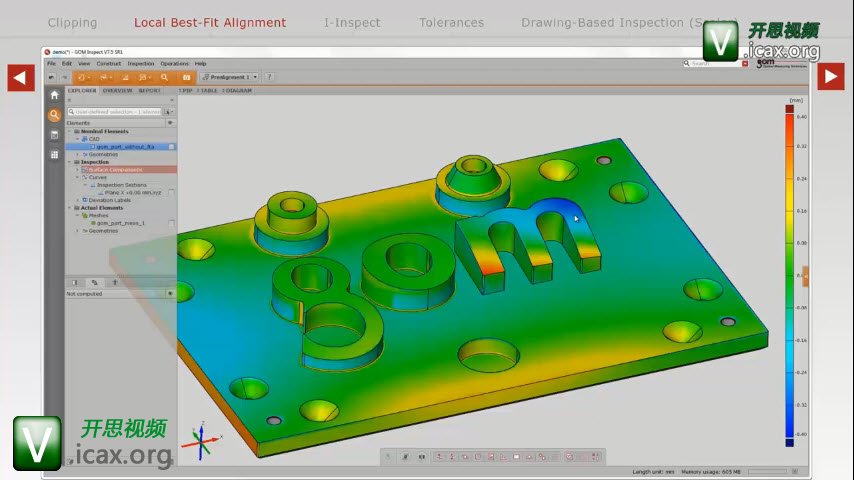854x480 pixels.
Task: Click the Home icon in left sidebar
Action: point(54,95)
